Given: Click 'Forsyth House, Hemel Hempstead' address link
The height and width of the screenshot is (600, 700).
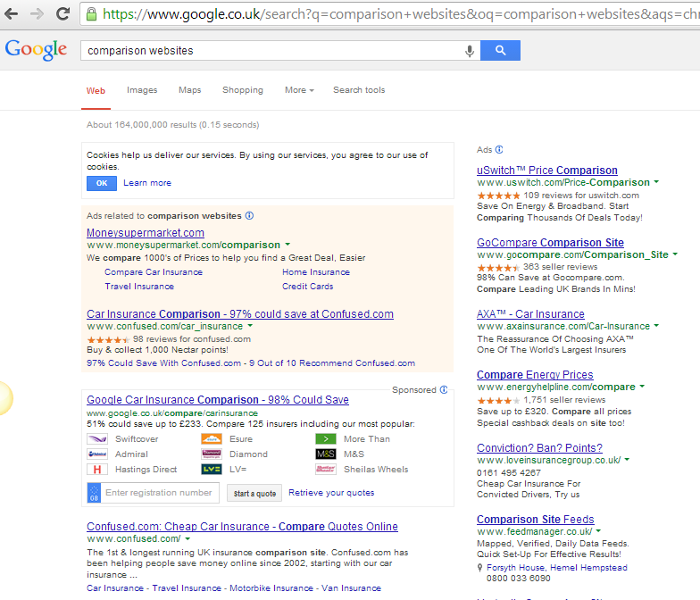Looking at the screenshot, I should (x=557, y=568).
